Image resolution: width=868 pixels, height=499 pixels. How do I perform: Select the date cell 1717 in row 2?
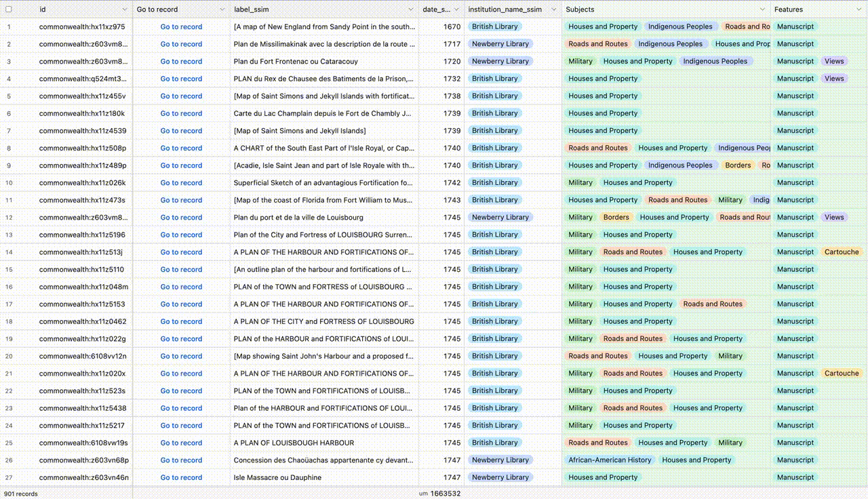tap(452, 44)
